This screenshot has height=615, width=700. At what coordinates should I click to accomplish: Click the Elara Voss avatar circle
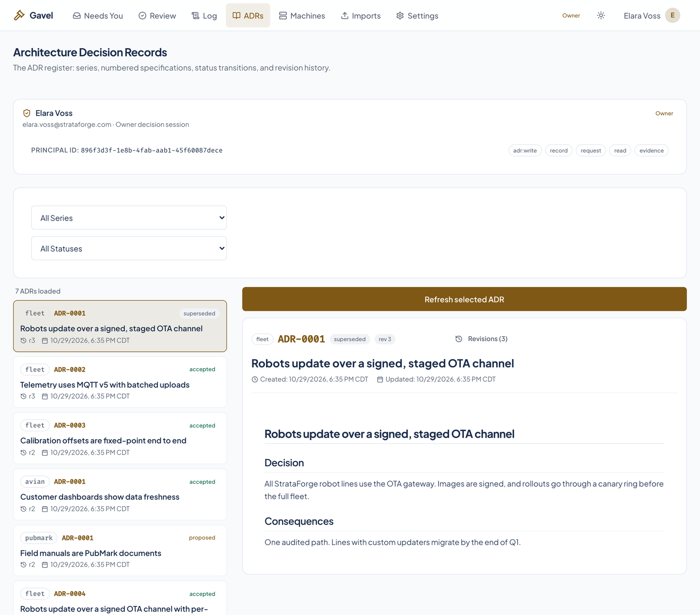[x=672, y=16]
